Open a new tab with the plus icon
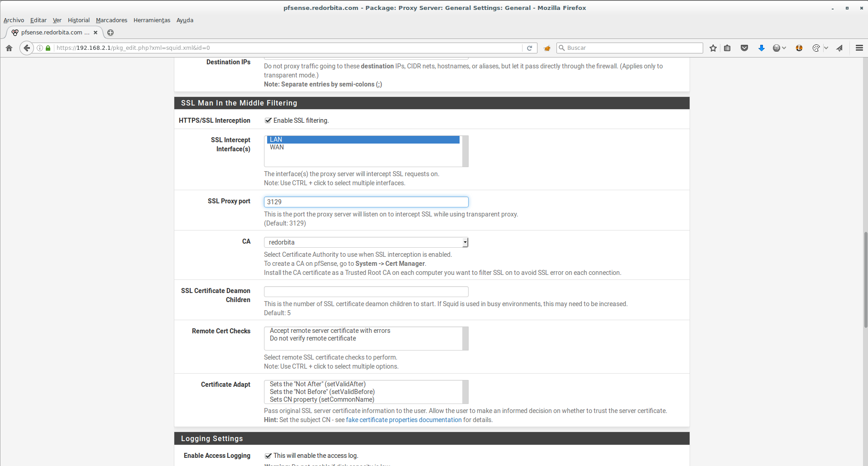 click(x=110, y=33)
